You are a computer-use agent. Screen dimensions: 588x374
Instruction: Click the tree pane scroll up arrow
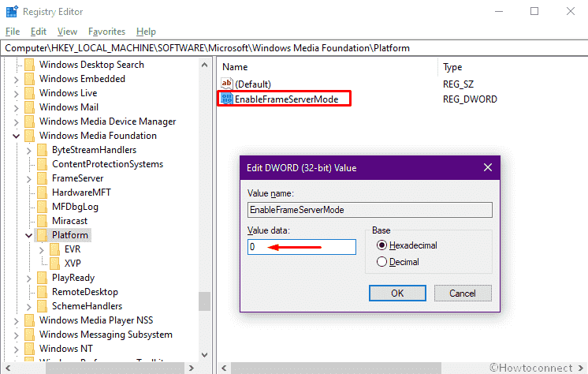coord(204,65)
